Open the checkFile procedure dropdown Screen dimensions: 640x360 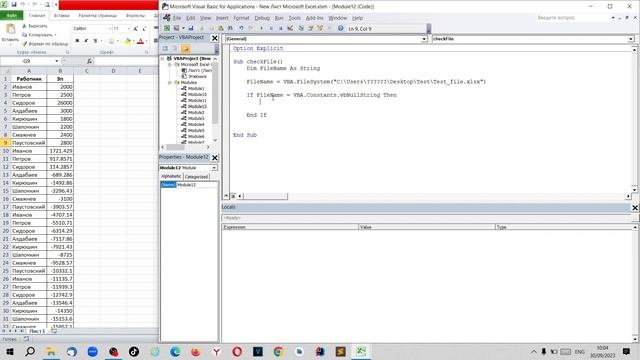pos(631,39)
